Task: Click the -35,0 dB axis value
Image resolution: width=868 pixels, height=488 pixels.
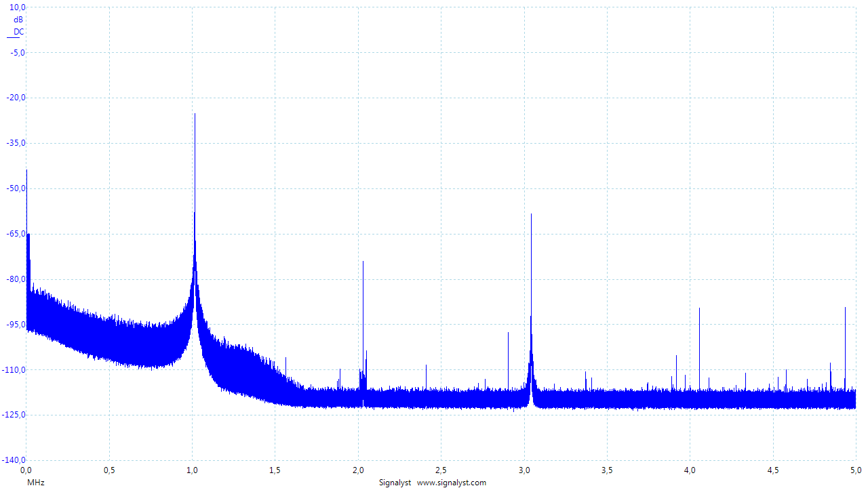Action: coord(15,143)
